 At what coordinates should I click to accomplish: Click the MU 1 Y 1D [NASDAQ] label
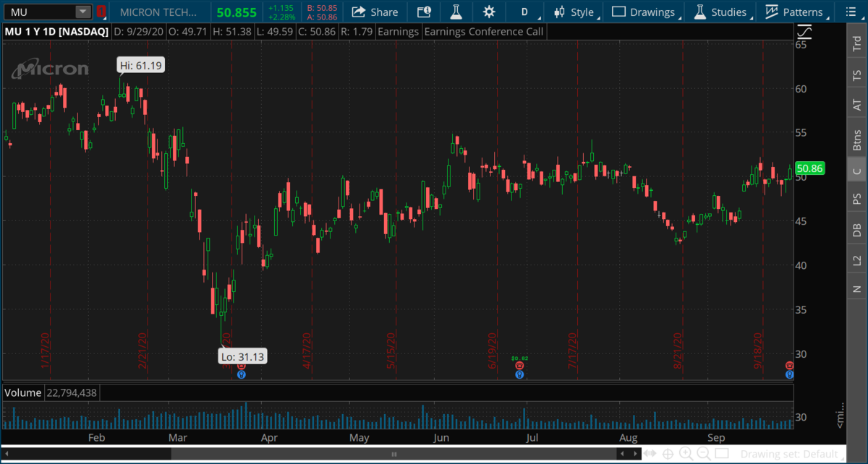[57, 32]
